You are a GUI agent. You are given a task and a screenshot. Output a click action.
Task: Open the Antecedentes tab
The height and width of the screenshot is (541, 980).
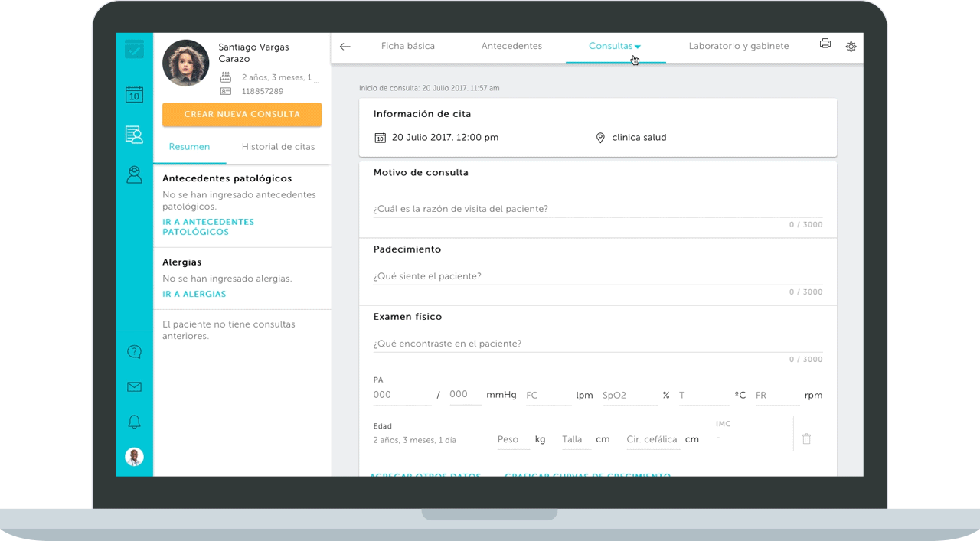pyautogui.click(x=511, y=46)
